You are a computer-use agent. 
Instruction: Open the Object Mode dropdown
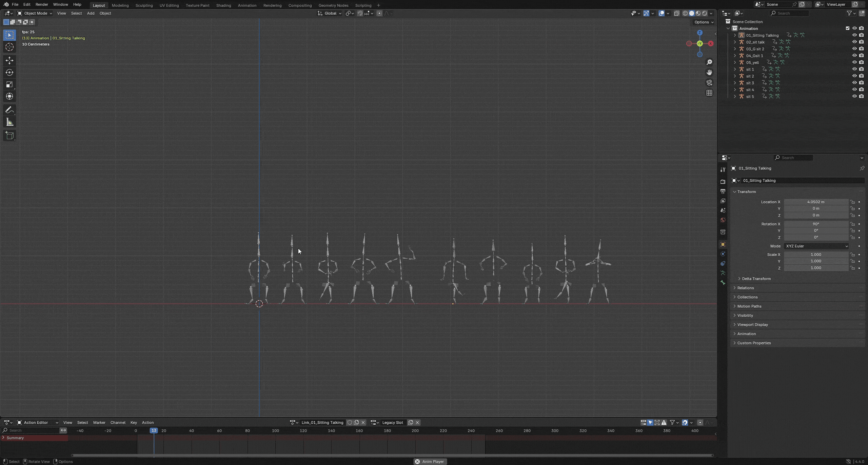(35, 13)
